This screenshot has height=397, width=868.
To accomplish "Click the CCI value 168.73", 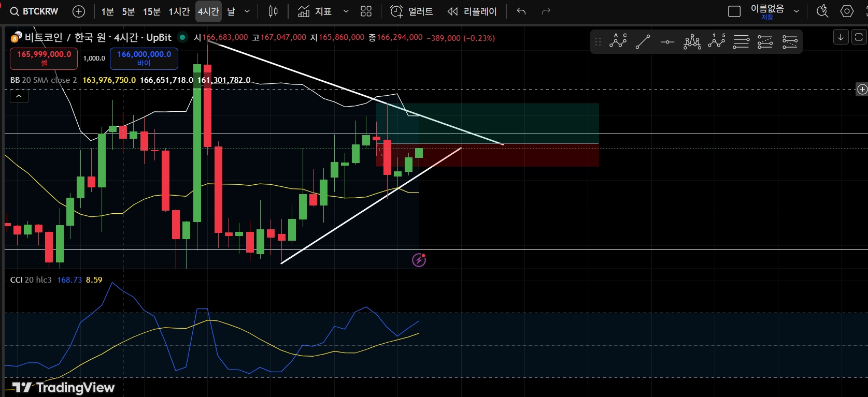I will [69, 280].
